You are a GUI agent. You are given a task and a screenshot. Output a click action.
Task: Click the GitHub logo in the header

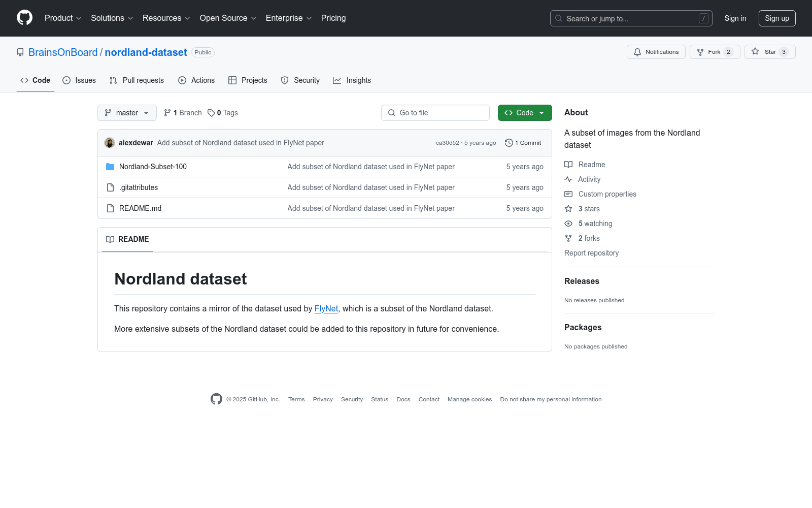pos(24,18)
